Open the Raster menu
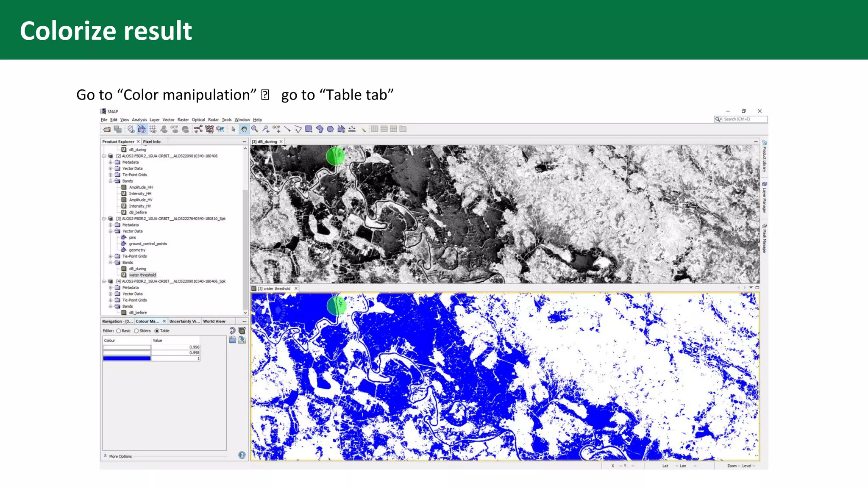This screenshot has width=868, height=488. point(183,120)
